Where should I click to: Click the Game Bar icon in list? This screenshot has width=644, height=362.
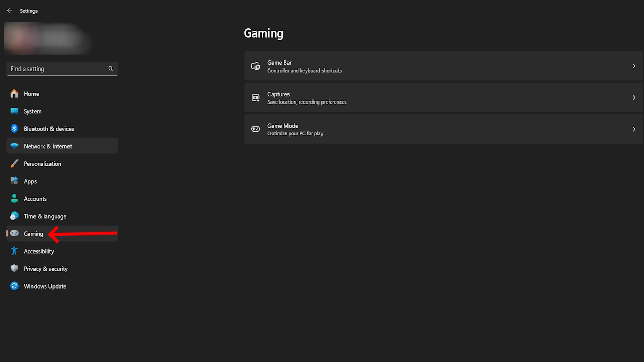pyautogui.click(x=256, y=66)
